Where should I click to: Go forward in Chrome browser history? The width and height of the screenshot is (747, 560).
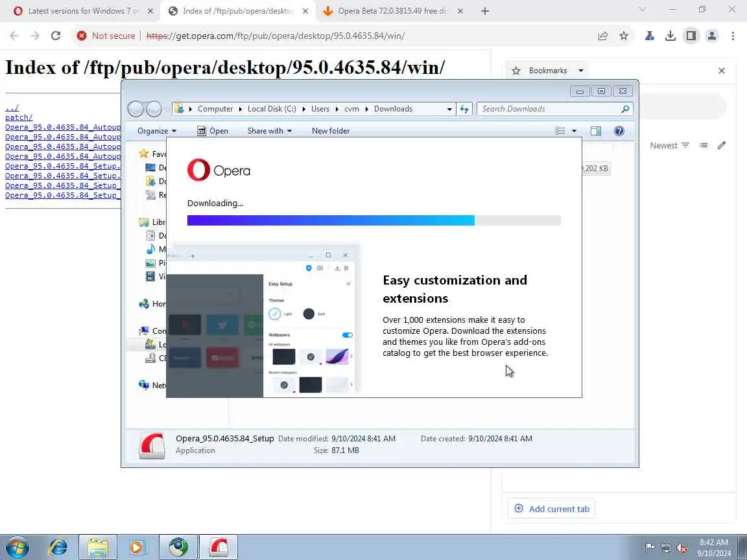click(35, 36)
